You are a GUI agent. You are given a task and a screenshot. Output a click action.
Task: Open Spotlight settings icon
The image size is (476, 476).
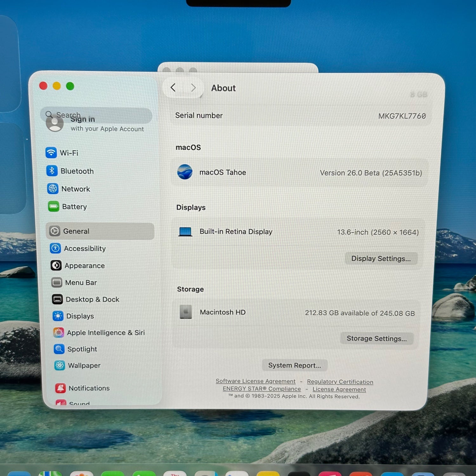(x=59, y=349)
